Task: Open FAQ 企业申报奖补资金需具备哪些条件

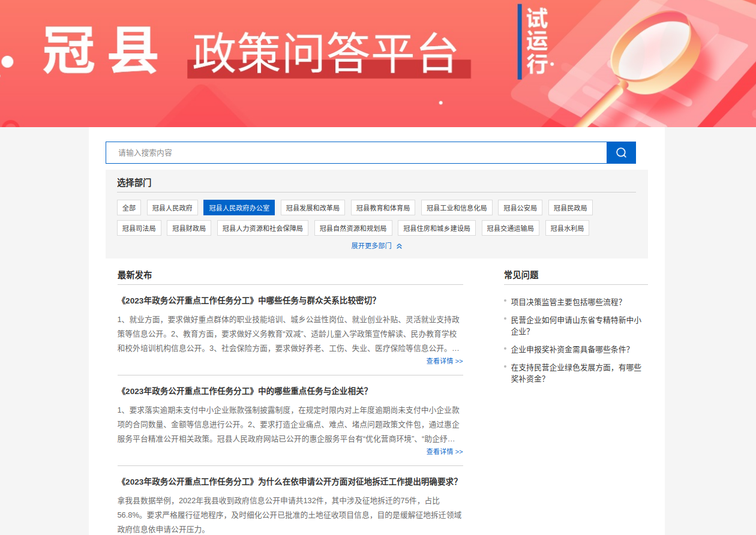Action: 571,349
